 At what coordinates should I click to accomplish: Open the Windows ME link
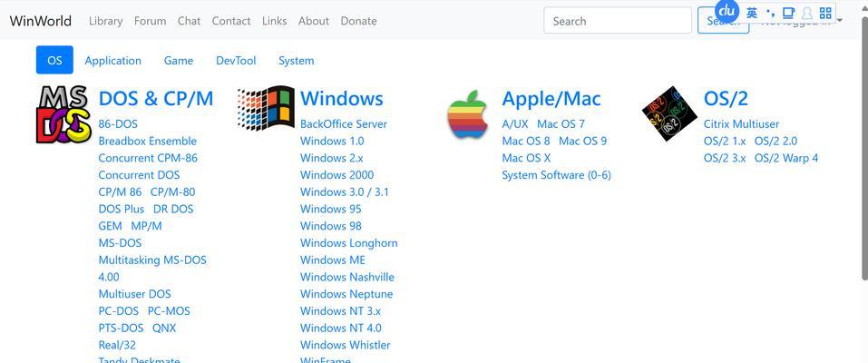tap(333, 260)
